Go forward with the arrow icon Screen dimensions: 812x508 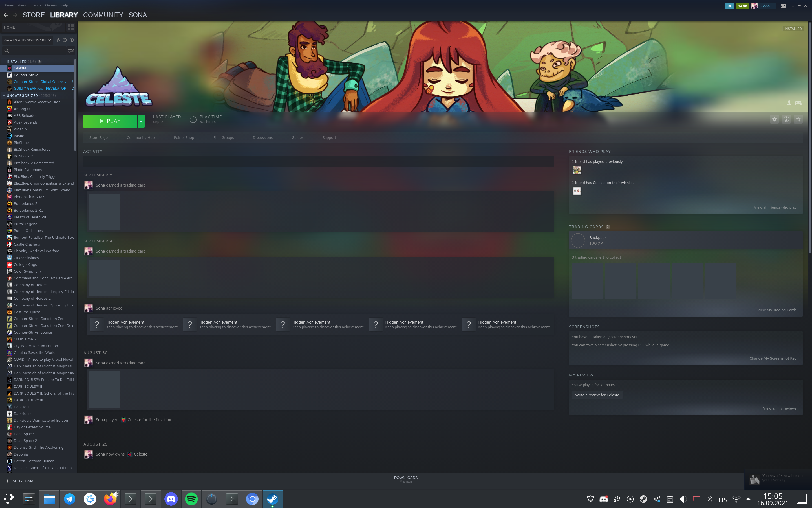pos(15,15)
